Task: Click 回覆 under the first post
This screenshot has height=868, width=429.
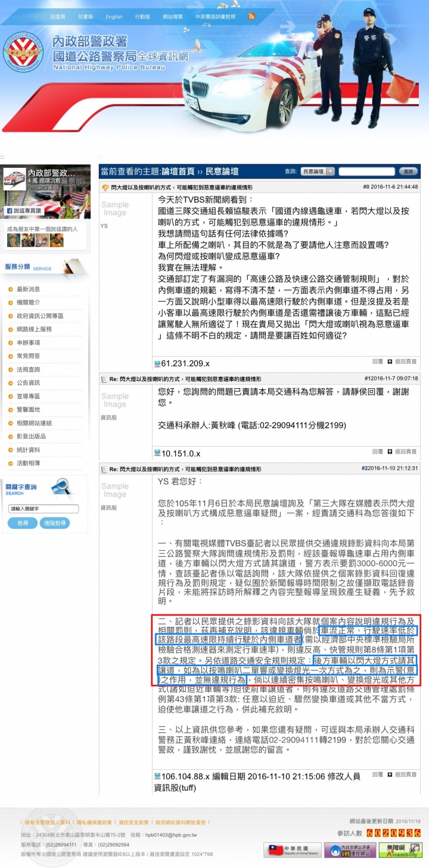Action: pos(377,361)
